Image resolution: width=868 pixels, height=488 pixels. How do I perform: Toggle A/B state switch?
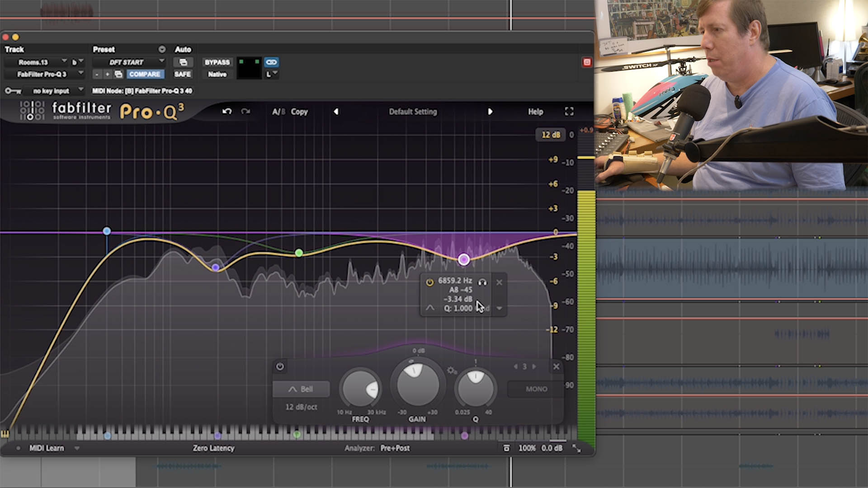tap(278, 112)
